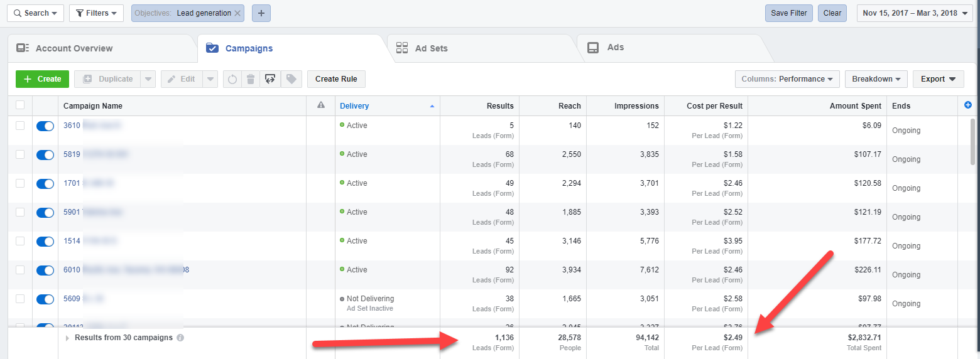This screenshot has width=980, height=359.
Task: Click the 94,142 total impressions value
Action: click(647, 338)
